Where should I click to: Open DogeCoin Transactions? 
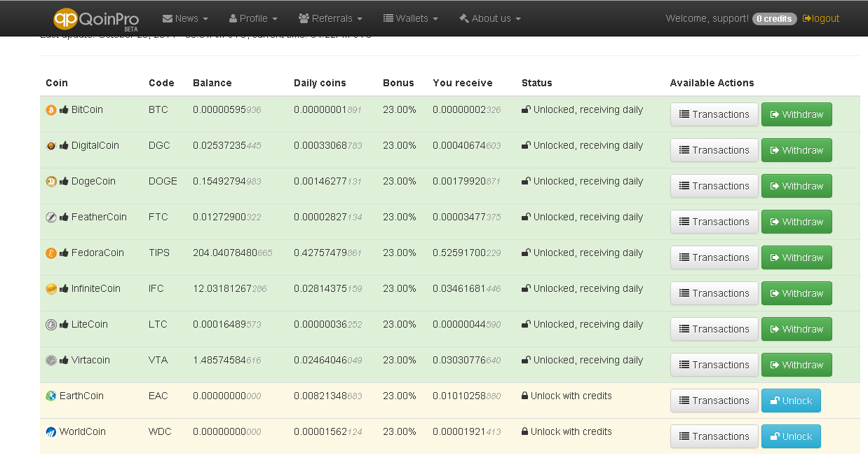point(714,186)
